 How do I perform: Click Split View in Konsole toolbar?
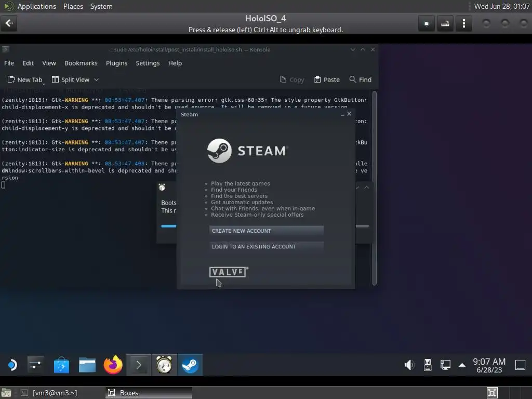71,79
